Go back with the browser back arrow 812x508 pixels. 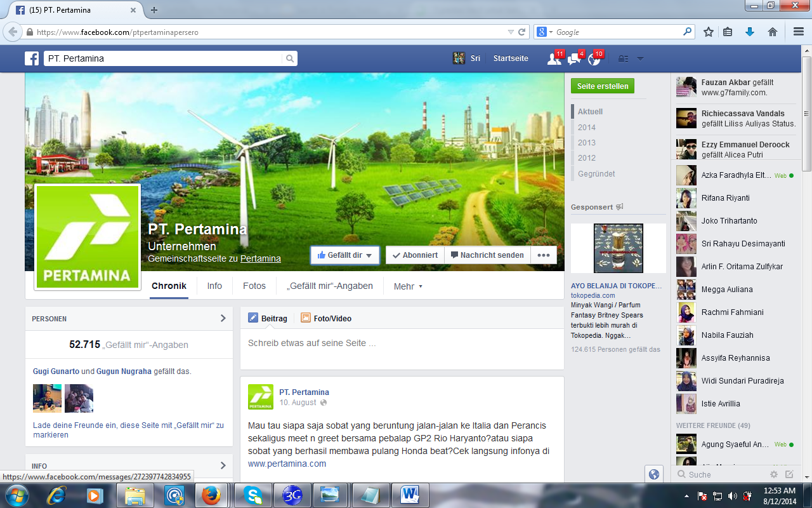tap(13, 32)
